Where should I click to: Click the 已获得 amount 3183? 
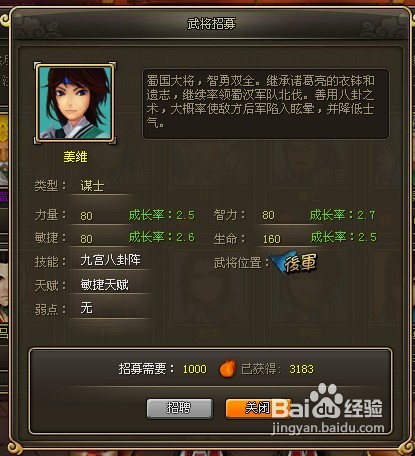point(301,369)
